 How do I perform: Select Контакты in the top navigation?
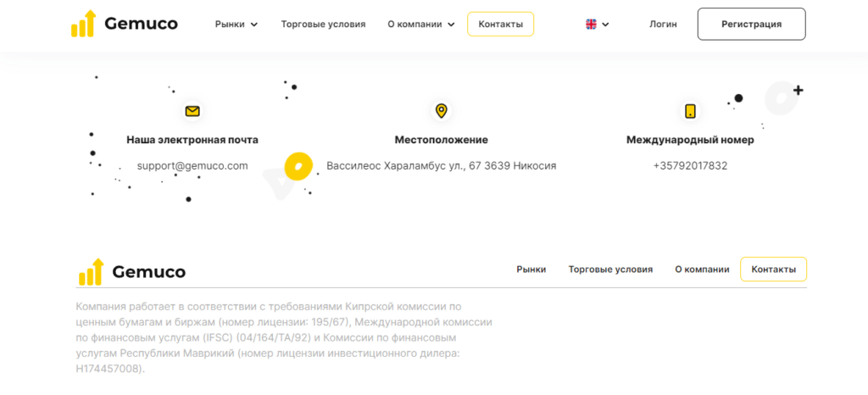(x=500, y=25)
